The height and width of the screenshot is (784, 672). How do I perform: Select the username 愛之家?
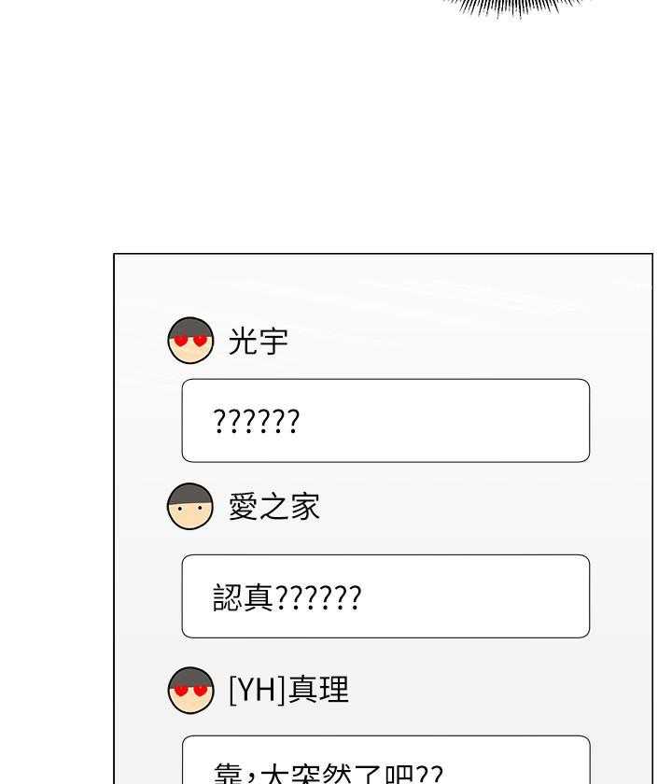point(273,507)
